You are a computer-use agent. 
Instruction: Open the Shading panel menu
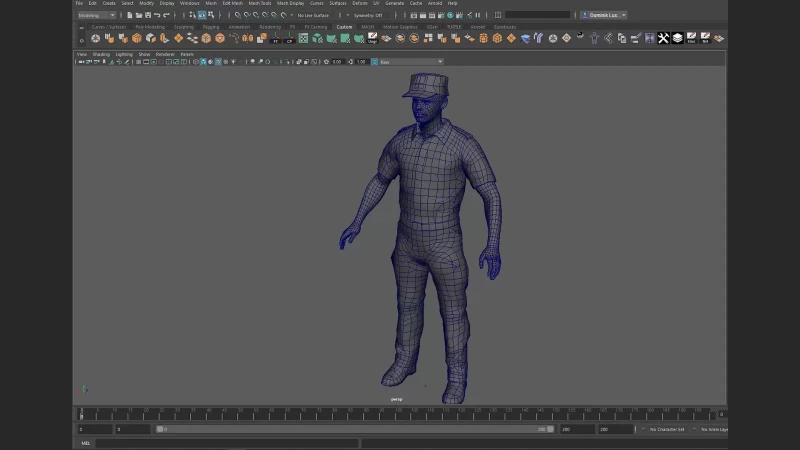[x=101, y=54]
